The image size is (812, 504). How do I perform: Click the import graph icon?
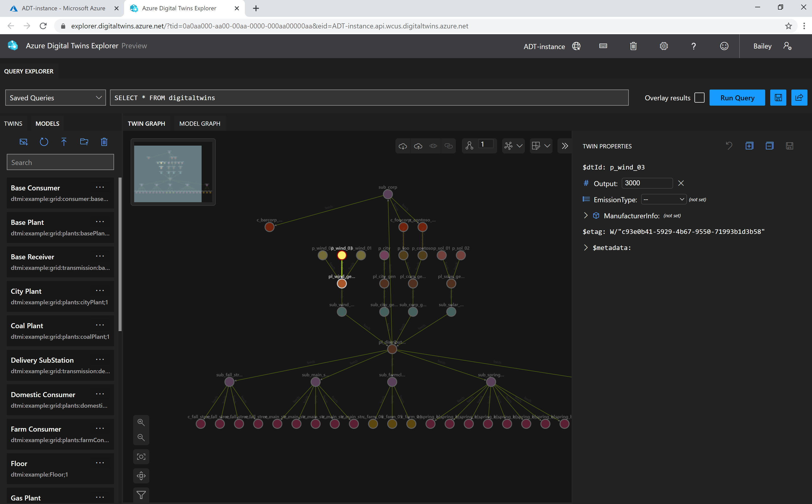402,145
